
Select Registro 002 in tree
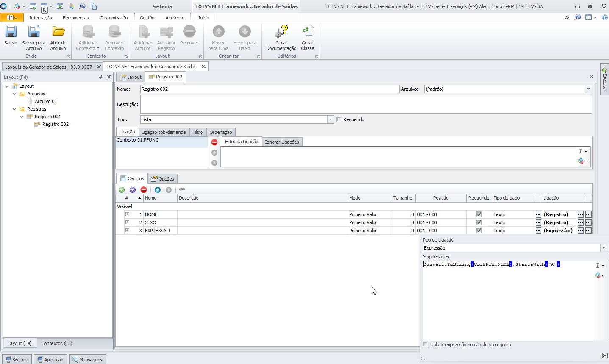55,124
